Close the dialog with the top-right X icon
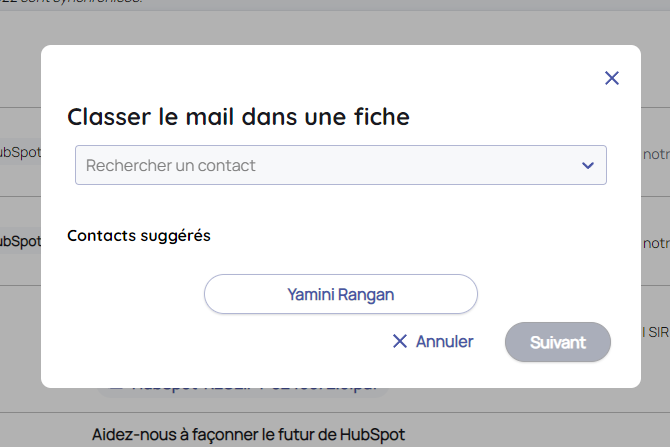This screenshot has width=670, height=447. pyautogui.click(x=612, y=78)
